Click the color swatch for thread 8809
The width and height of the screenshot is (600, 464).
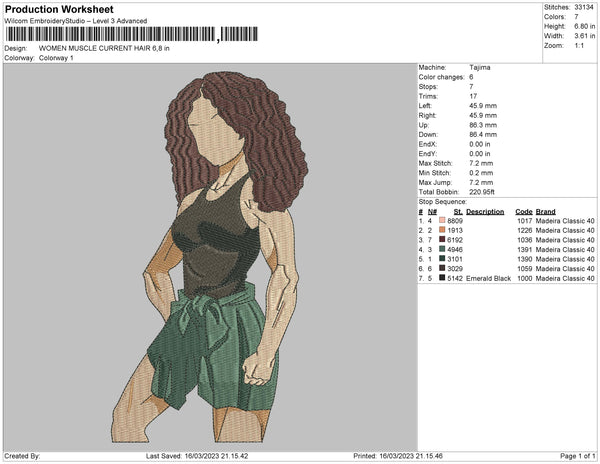[x=442, y=220]
